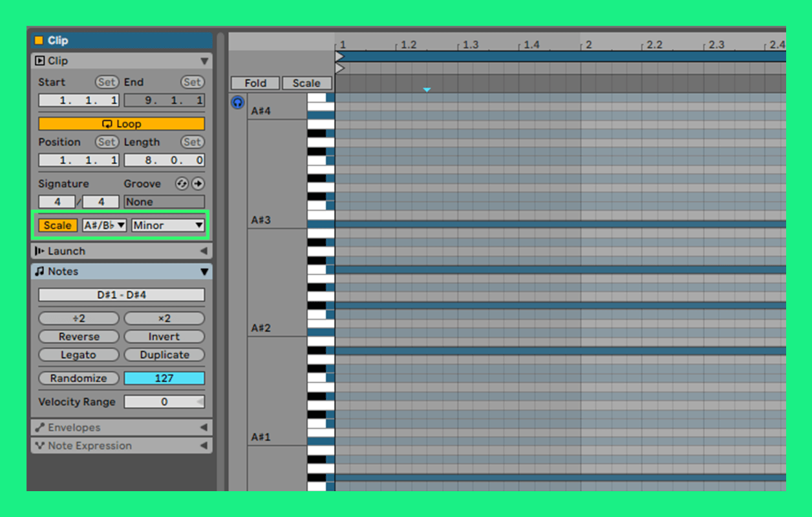Enable the Fold button in the piano roll
This screenshot has width=812, height=517.
(x=255, y=83)
